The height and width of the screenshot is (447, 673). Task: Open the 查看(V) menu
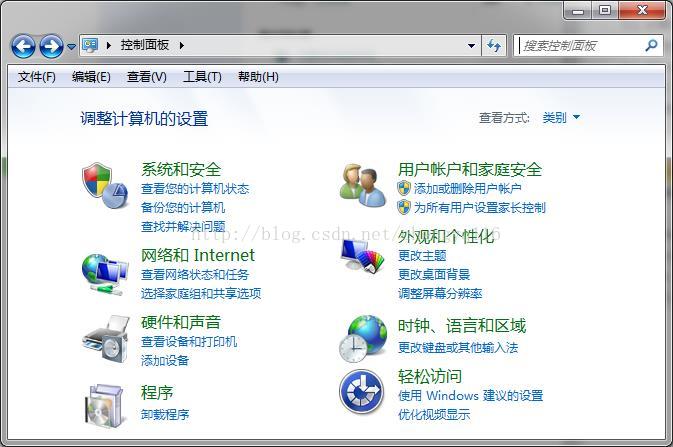(146, 77)
